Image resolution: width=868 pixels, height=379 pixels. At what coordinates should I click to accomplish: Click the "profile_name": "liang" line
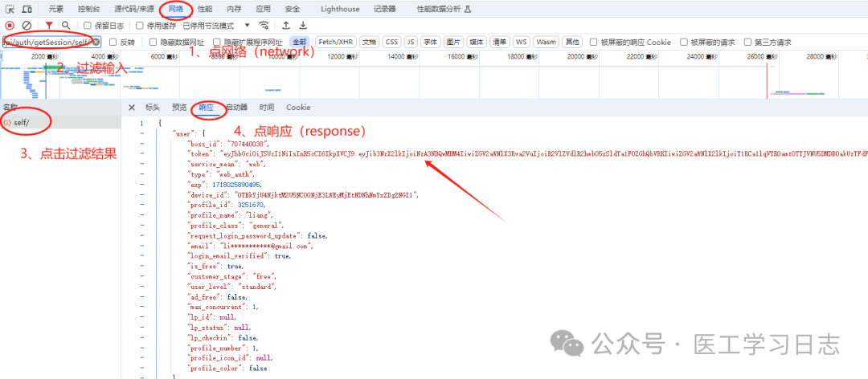[x=231, y=214]
